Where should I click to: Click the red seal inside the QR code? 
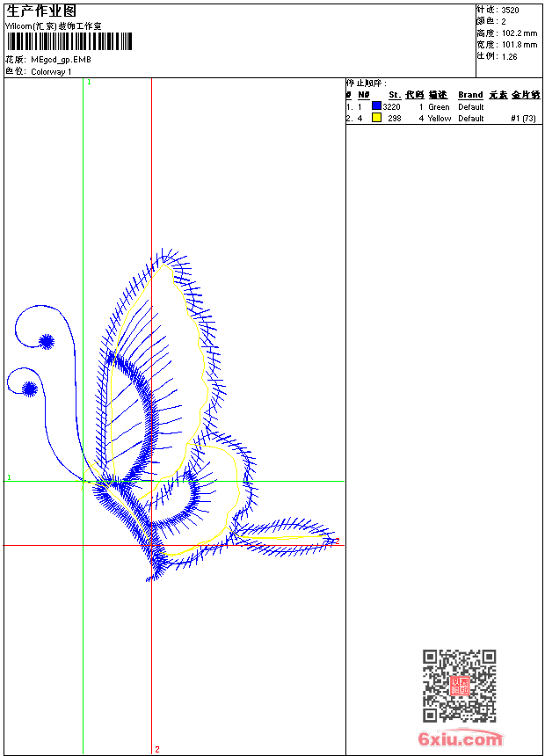click(x=459, y=687)
